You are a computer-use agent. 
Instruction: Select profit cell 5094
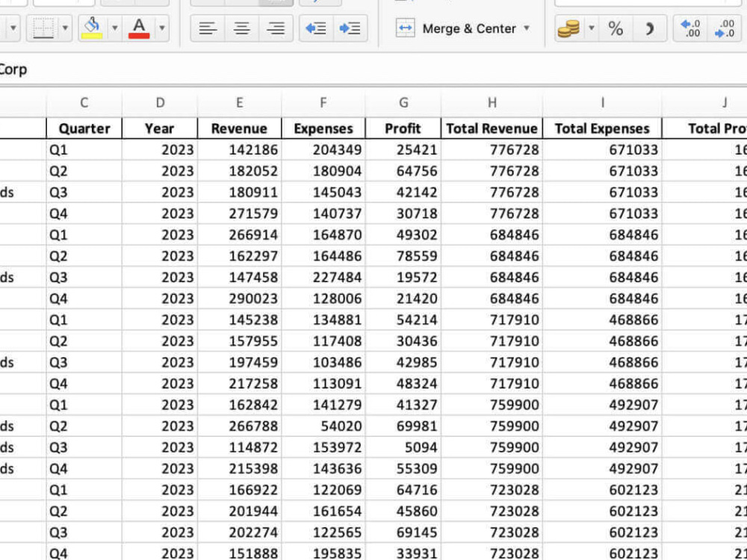[x=403, y=447]
